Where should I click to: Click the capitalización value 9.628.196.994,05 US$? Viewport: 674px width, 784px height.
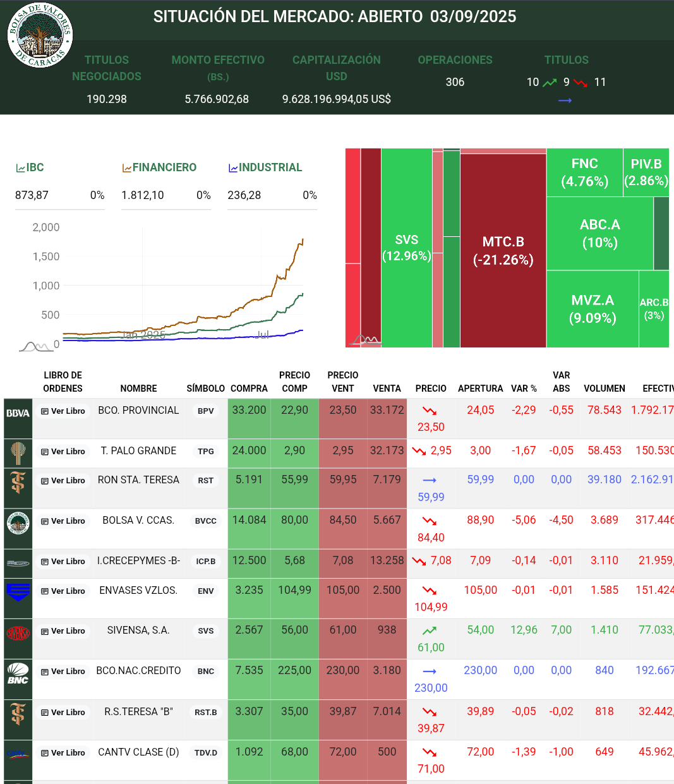[x=337, y=99]
